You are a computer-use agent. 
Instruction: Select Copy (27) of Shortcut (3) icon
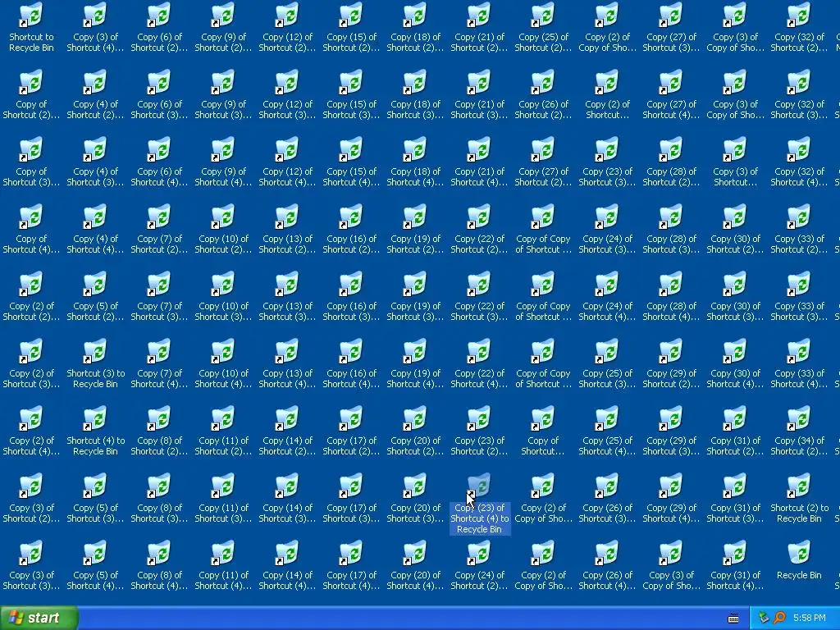[x=671, y=27]
